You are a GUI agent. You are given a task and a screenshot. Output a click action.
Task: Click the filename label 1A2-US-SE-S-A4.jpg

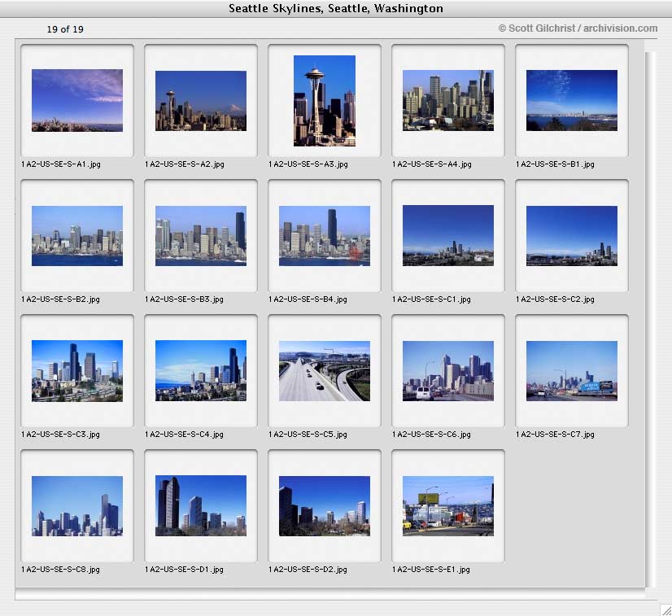tap(431, 164)
